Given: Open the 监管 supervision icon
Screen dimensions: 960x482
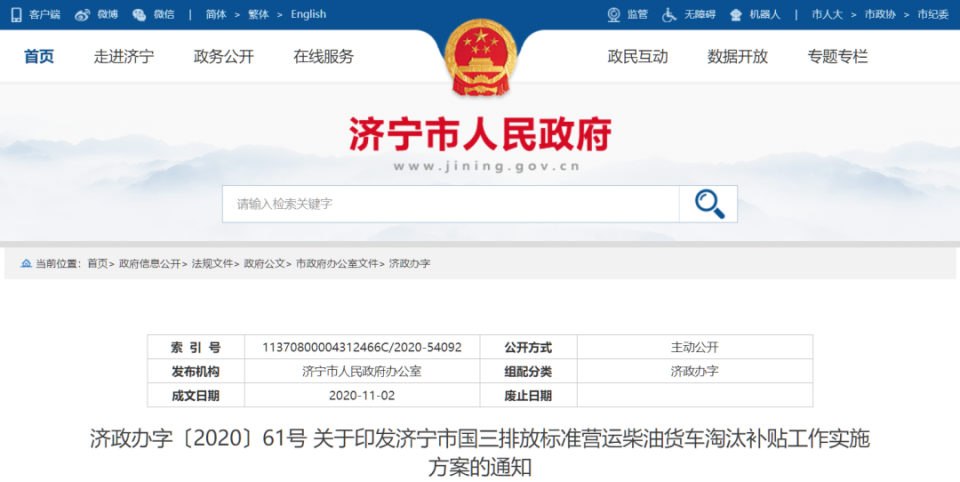Looking at the screenshot, I should tap(614, 15).
